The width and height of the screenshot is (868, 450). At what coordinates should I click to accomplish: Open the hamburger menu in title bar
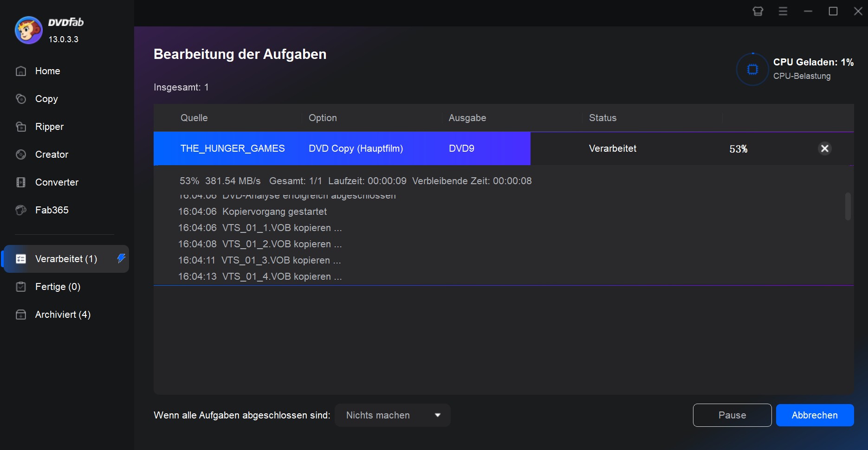783,11
